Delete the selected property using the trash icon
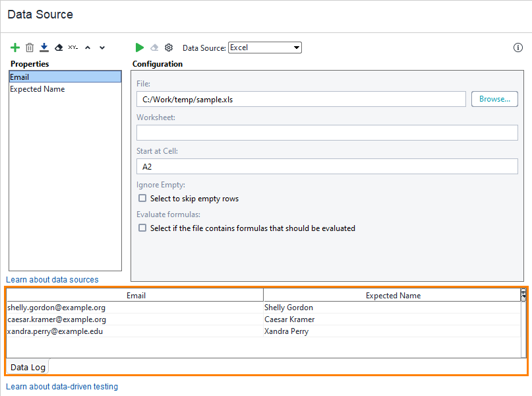 coord(29,47)
